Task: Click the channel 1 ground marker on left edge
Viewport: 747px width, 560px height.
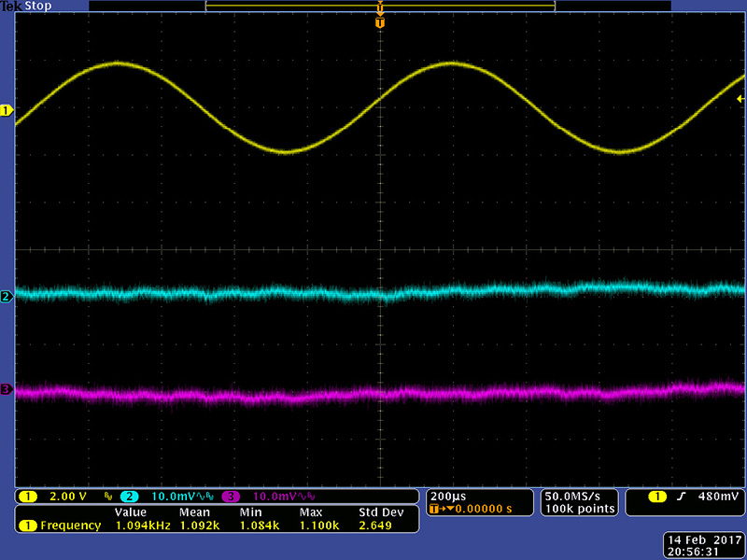Action: (6, 111)
